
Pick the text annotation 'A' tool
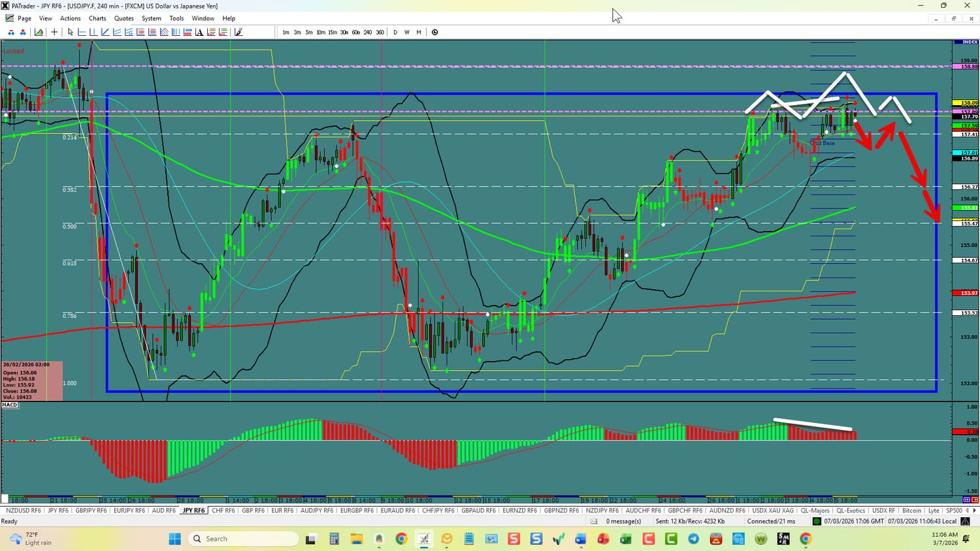[199, 32]
